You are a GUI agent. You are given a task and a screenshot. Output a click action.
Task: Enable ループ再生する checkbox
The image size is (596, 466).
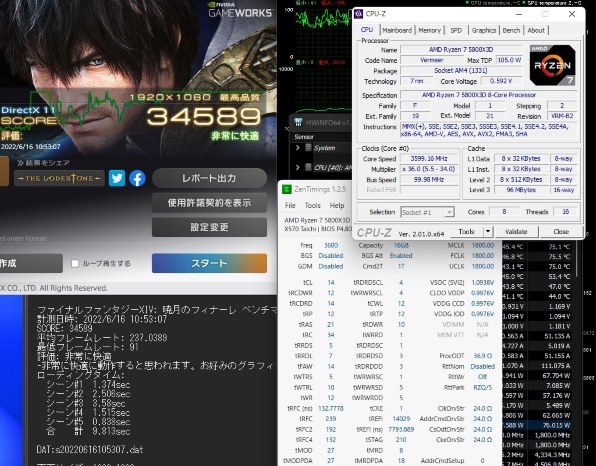(x=75, y=263)
